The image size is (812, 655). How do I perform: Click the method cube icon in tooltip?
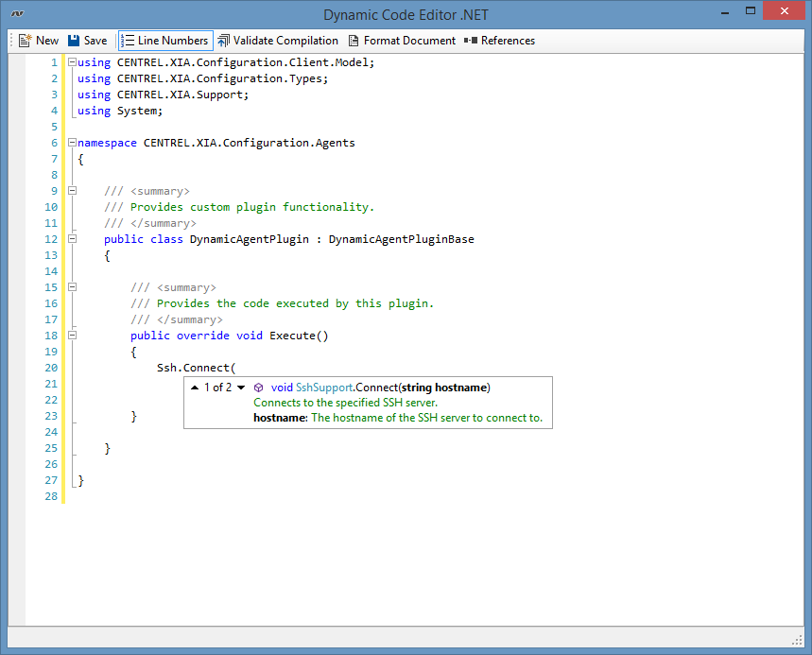coord(258,388)
